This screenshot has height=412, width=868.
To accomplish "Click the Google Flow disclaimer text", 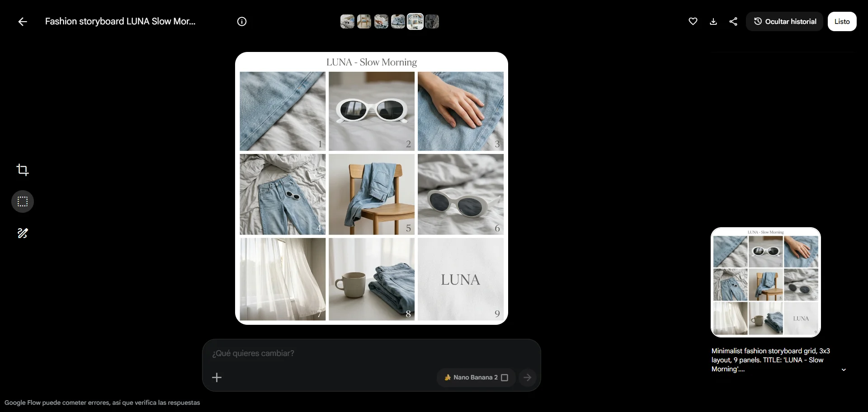I will click(102, 403).
